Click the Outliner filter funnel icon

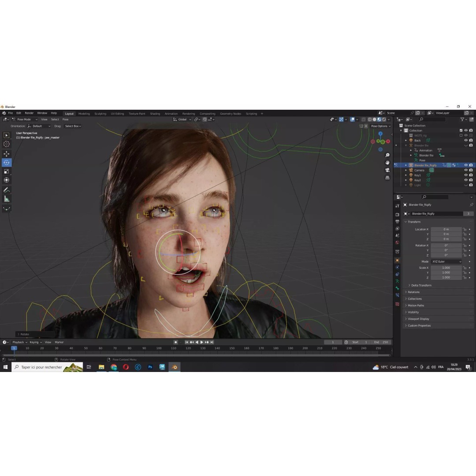pyautogui.click(x=462, y=119)
